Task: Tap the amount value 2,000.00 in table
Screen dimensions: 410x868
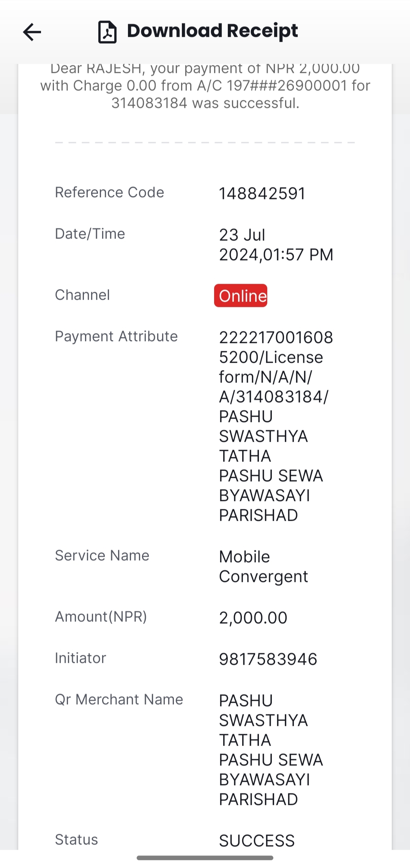Action: pyautogui.click(x=253, y=618)
